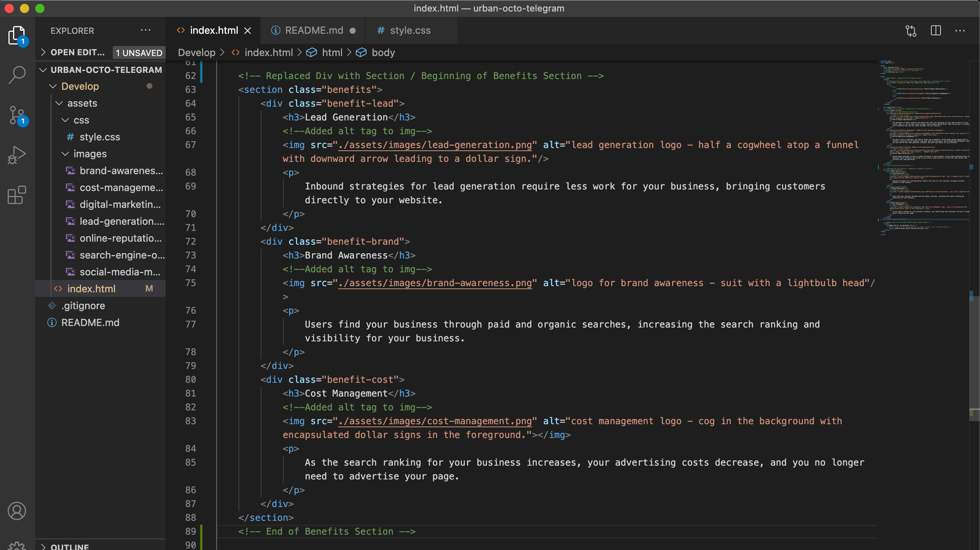Viewport: 980px width, 550px height.
Task: Click the unsaved dot on README.md tab
Action: pyautogui.click(x=353, y=31)
